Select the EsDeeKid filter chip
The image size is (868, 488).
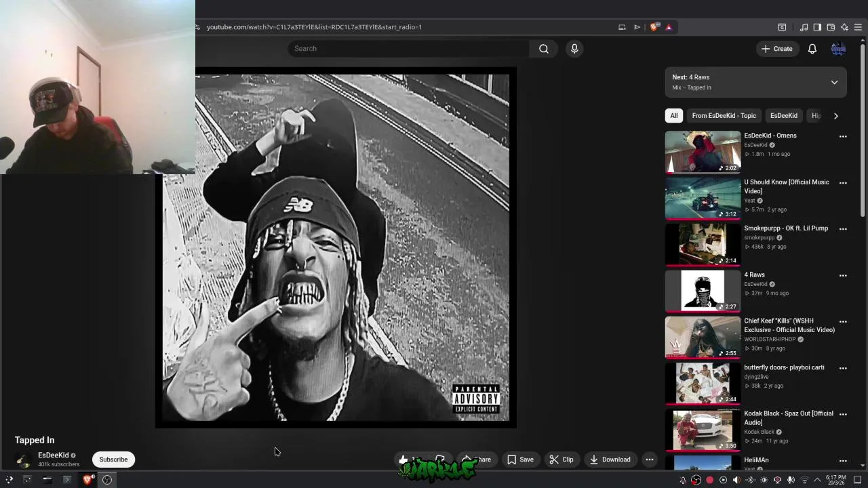point(783,116)
